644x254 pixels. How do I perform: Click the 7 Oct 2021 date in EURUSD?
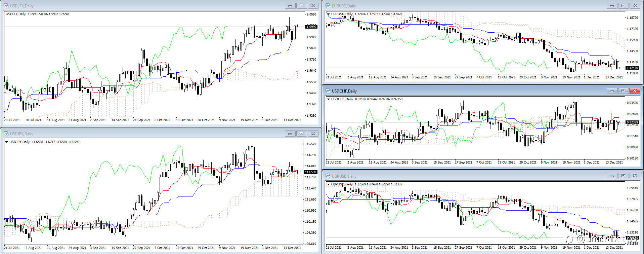[484, 77]
